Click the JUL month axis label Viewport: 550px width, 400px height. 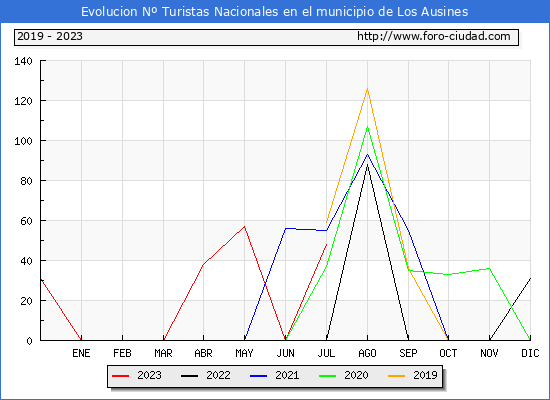pyautogui.click(x=326, y=353)
